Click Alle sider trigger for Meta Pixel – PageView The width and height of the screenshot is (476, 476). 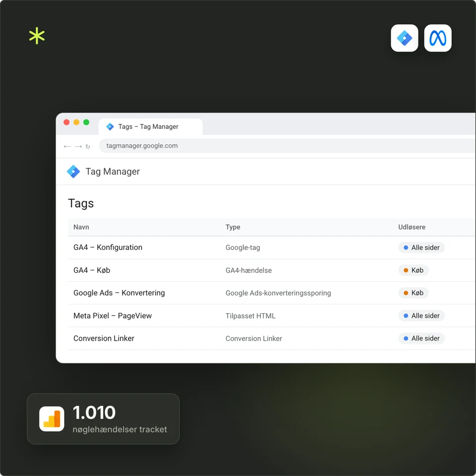421,316
